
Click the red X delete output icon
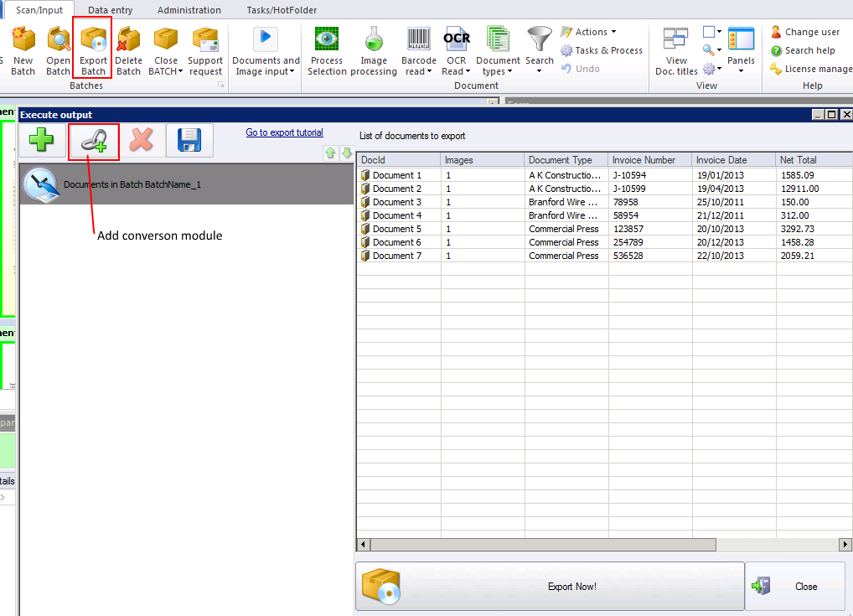(142, 141)
